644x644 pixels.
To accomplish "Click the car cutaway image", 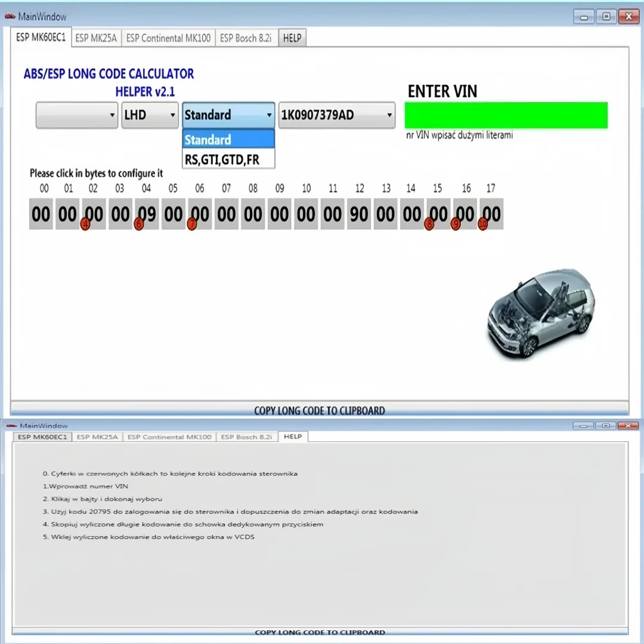I will pos(541,315).
